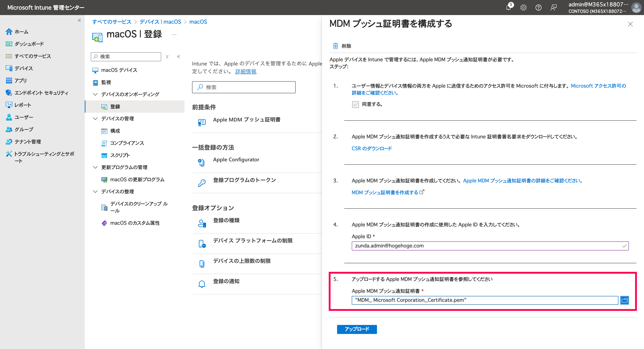Click the main 検索 search box

[x=243, y=87]
